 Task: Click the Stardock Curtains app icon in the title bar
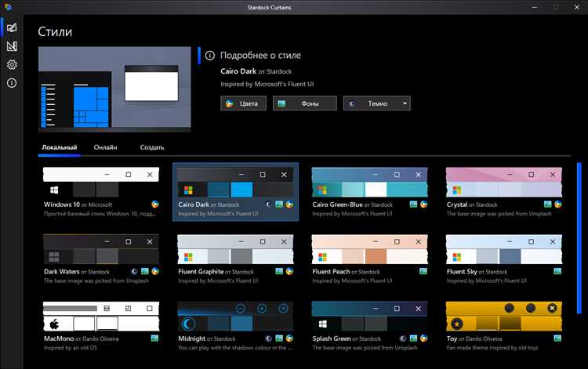pos(8,7)
